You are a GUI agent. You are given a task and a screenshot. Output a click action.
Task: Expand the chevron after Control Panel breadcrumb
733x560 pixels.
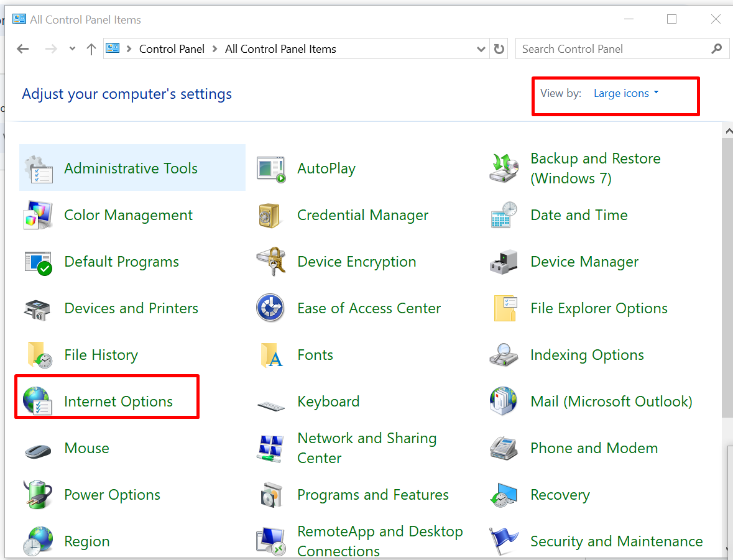coord(215,49)
